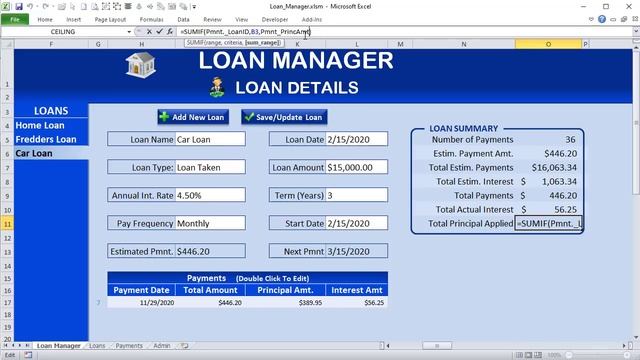Viewport: 640px width, 360px height.
Task: Click the Term (Years) field
Action: click(356, 196)
